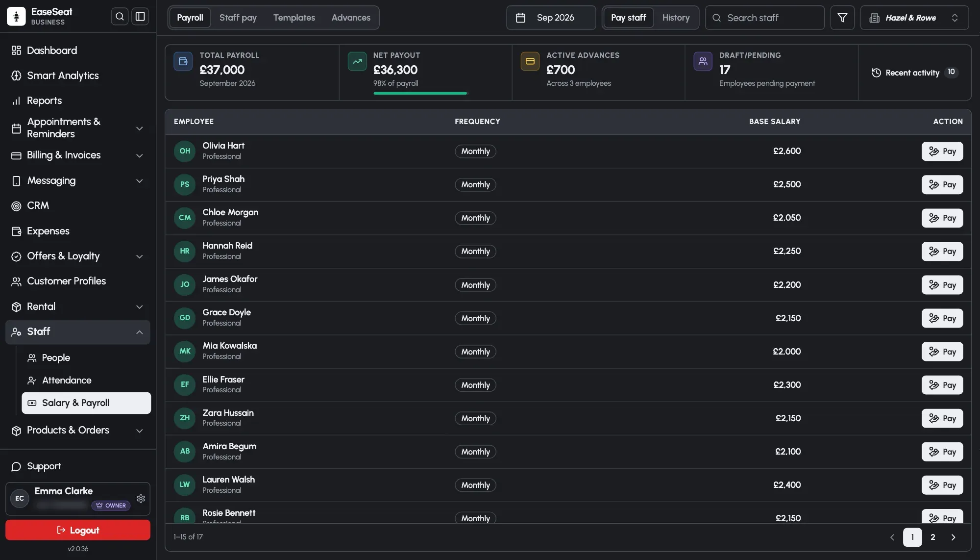Expand Products & Orders section

(x=78, y=431)
